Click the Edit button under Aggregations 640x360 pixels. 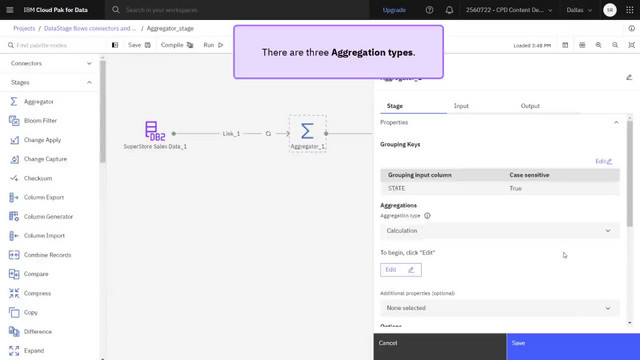(401, 270)
